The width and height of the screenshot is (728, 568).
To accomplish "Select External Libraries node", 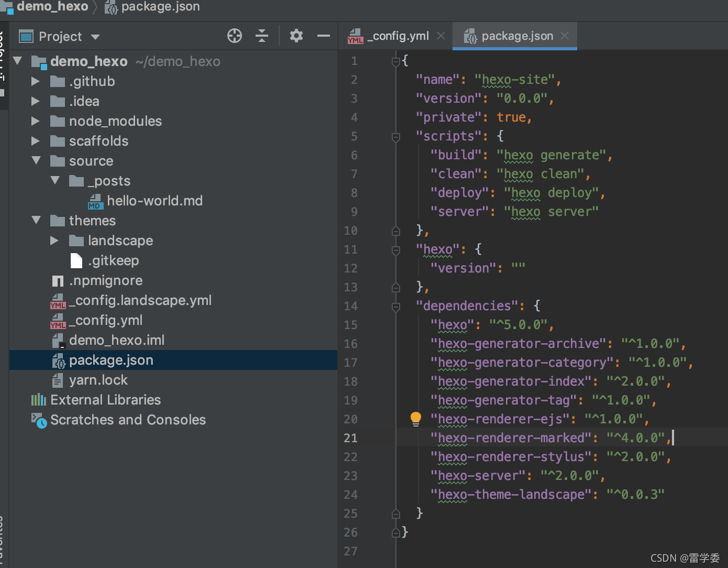I will point(105,400).
